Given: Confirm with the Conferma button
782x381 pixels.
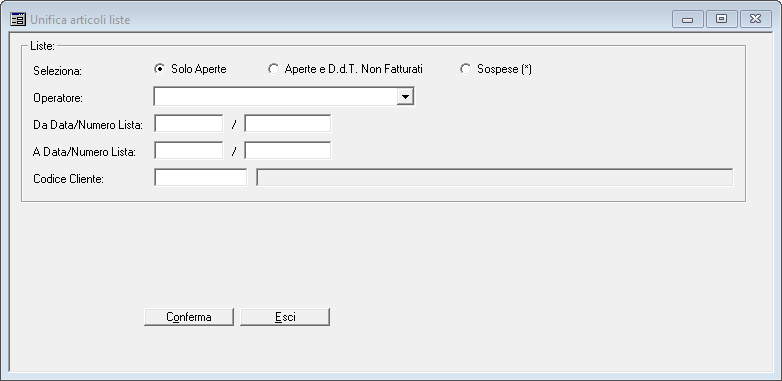Looking at the screenshot, I should [189, 317].
